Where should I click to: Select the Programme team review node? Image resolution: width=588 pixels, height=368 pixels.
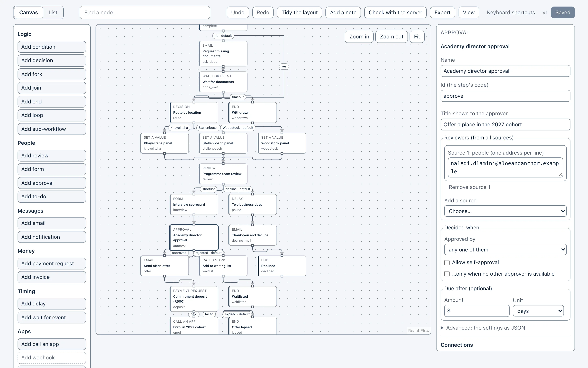pos(223,174)
